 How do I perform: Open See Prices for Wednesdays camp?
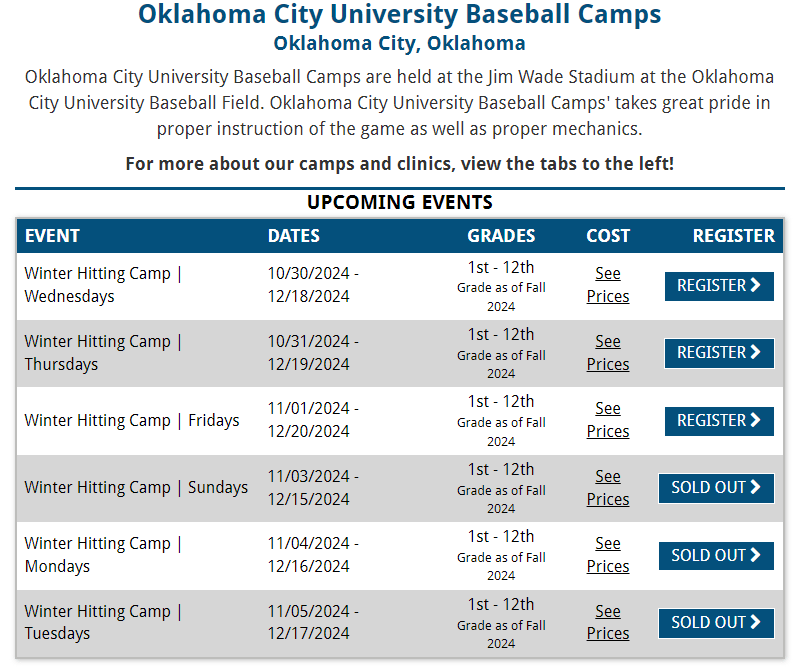coord(608,285)
